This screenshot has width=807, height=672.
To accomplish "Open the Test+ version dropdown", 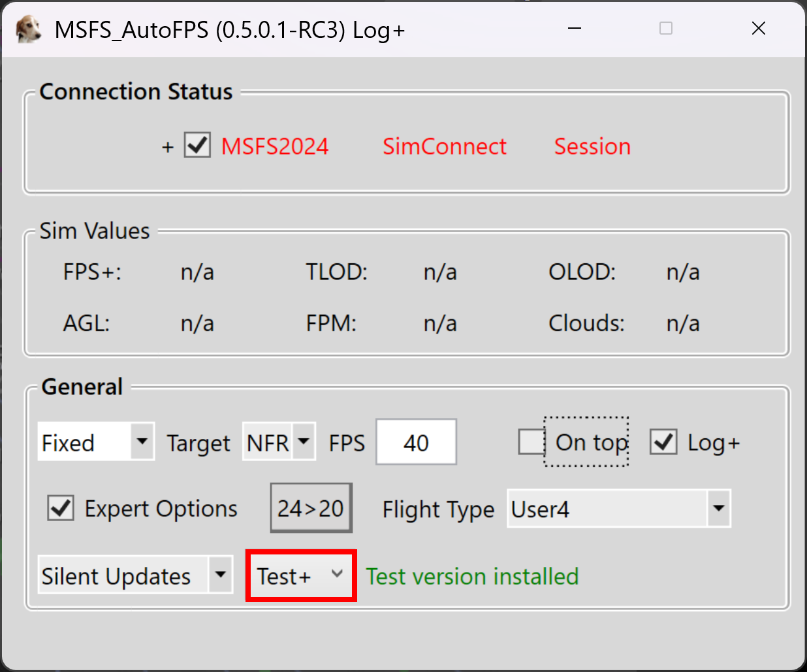I will (x=301, y=575).
